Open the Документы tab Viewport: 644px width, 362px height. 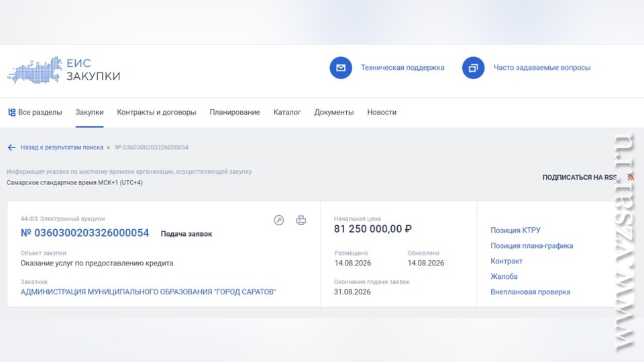[x=334, y=112]
